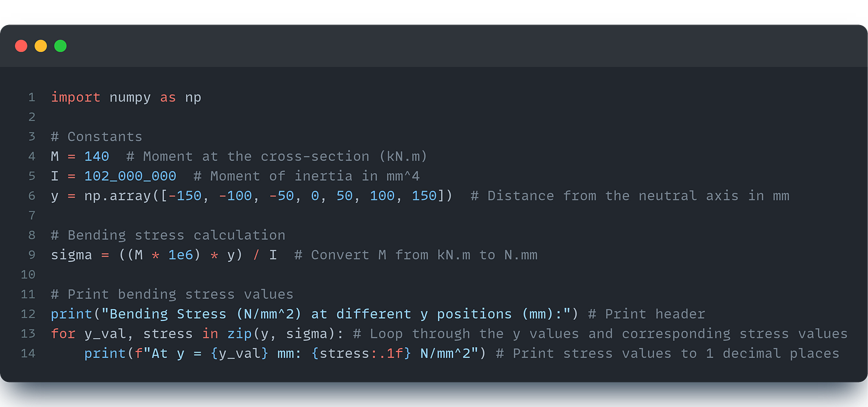The width and height of the screenshot is (868, 407).
Task: Click the numpy module name
Action: [x=130, y=97]
